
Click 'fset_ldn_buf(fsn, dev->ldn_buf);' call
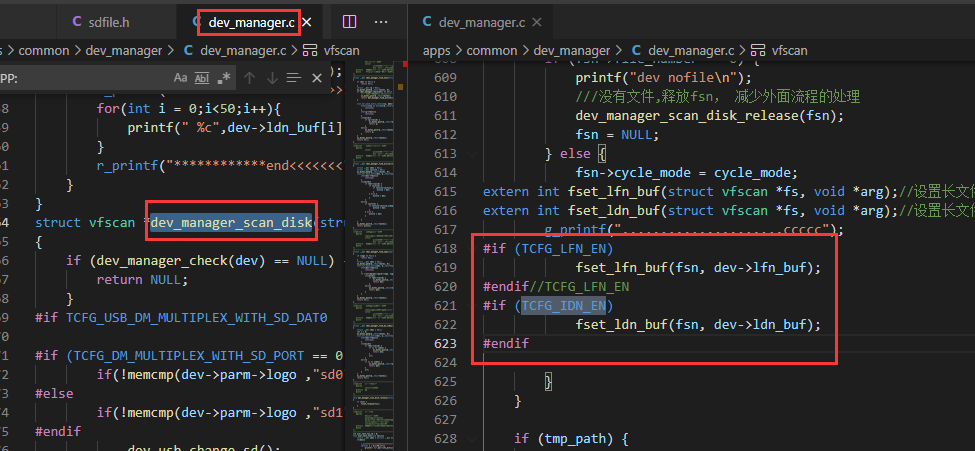coord(698,325)
